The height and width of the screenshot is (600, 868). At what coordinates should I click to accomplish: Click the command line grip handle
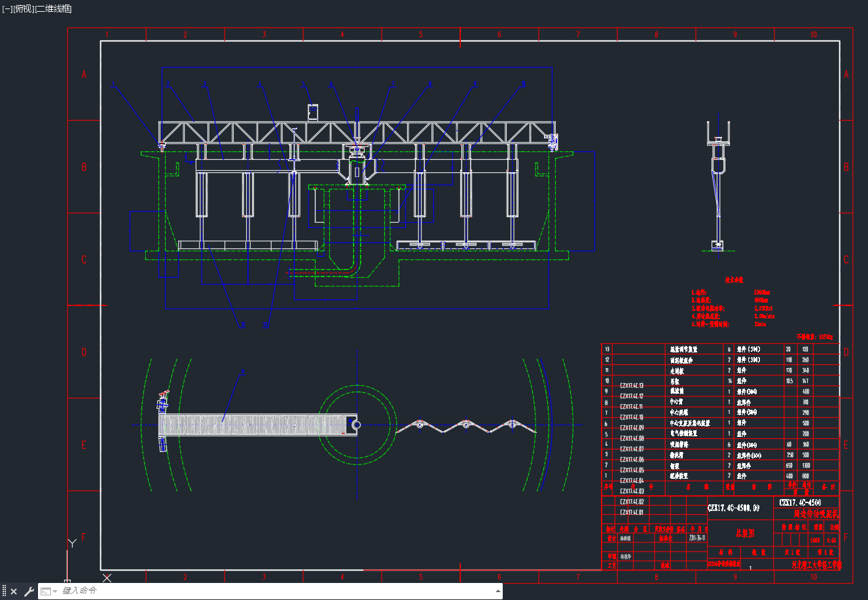click(4, 591)
